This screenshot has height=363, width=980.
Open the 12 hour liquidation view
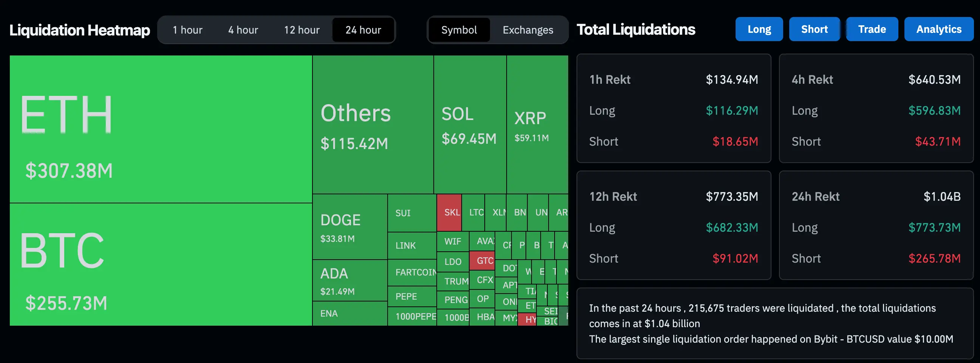coord(301,30)
